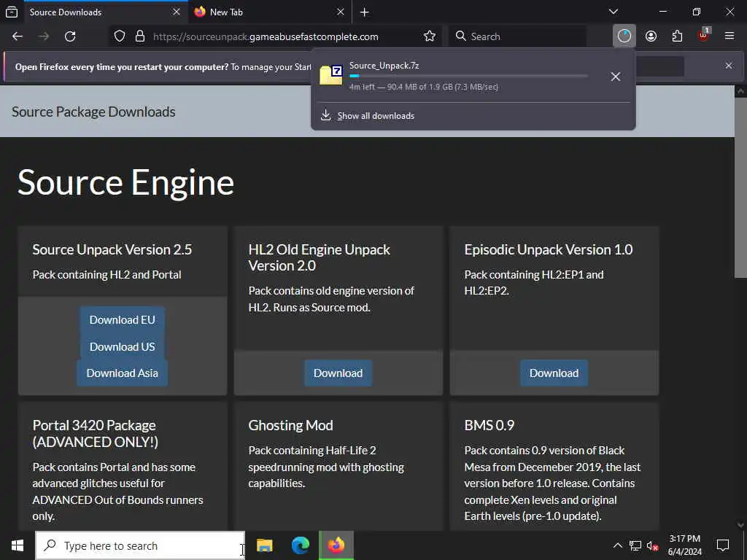747x560 pixels.
Task: Open the Windows notification center
Action: tap(723, 545)
